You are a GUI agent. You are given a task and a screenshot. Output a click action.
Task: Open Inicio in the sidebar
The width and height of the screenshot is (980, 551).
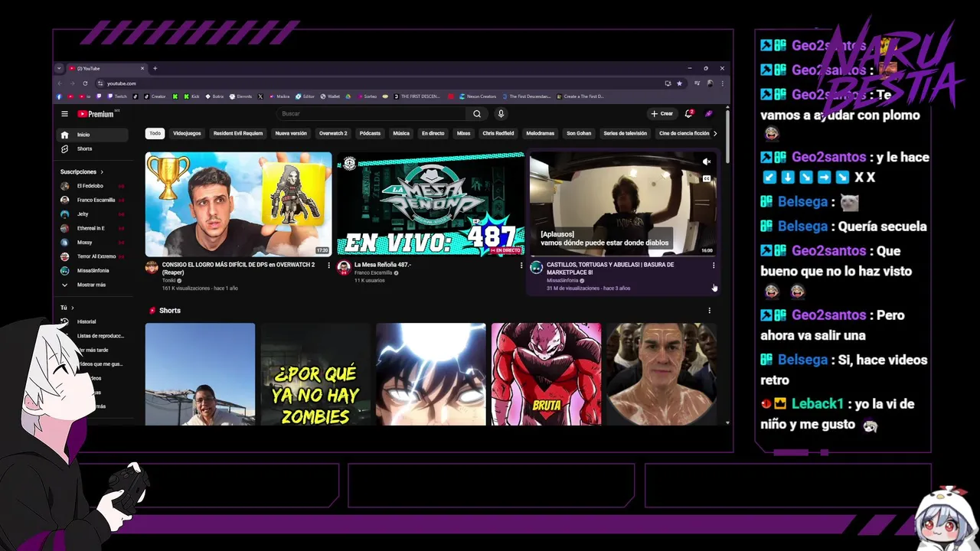tap(93, 135)
